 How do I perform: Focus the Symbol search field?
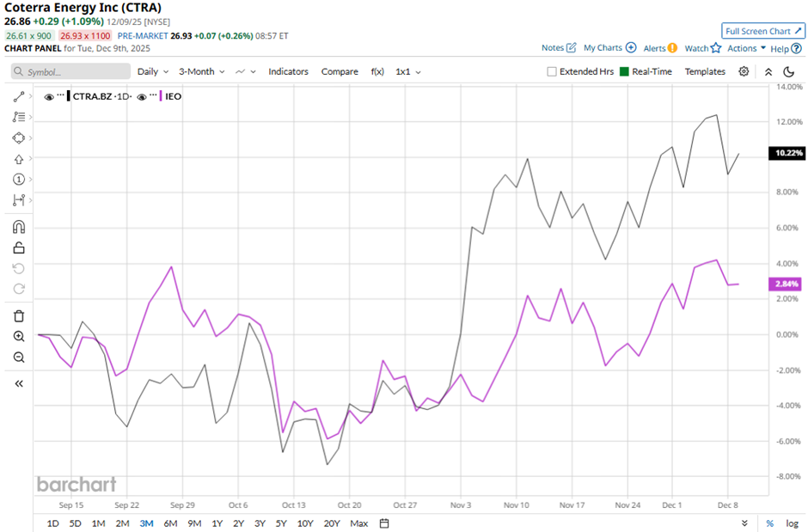(70, 71)
